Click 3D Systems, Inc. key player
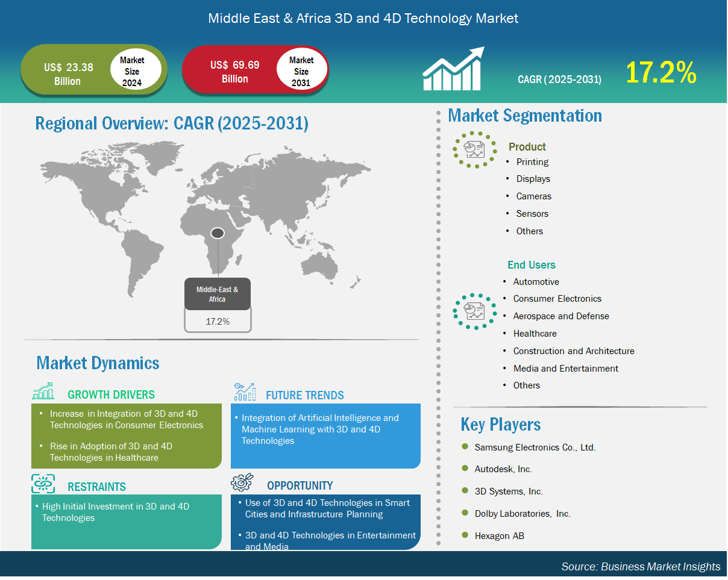The height and width of the screenshot is (580, 728). 509,491
